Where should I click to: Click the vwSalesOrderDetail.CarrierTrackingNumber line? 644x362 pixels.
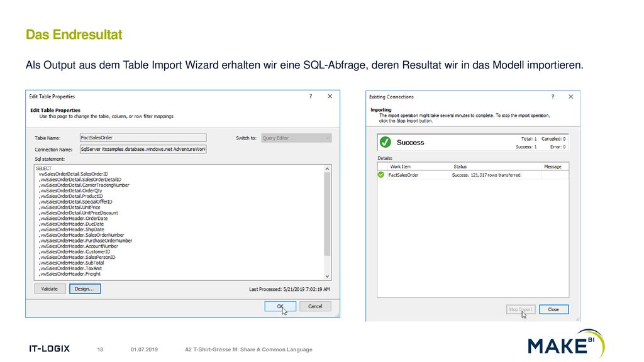(84, 185)
